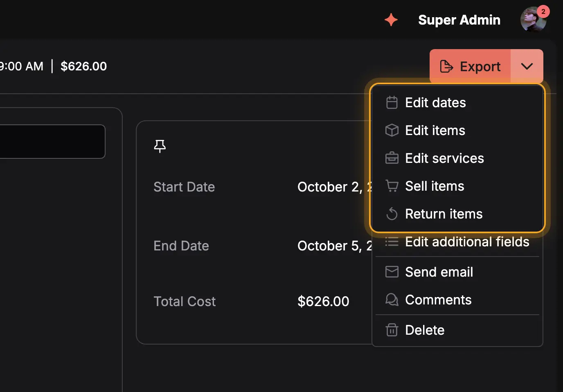Click the dark input field on the left
Screen dimensions: 563x392
pos(52,142)
